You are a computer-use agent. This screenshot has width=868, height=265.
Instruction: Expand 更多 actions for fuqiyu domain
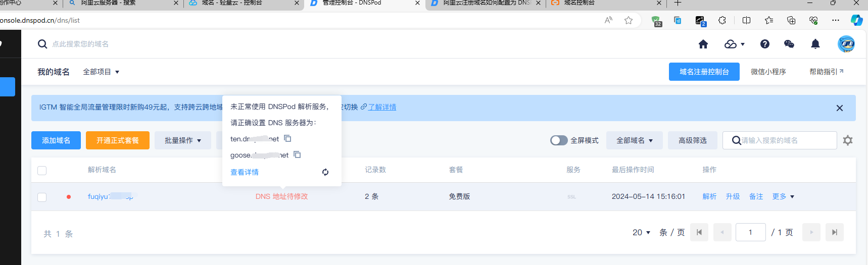[x=783, y=196]
